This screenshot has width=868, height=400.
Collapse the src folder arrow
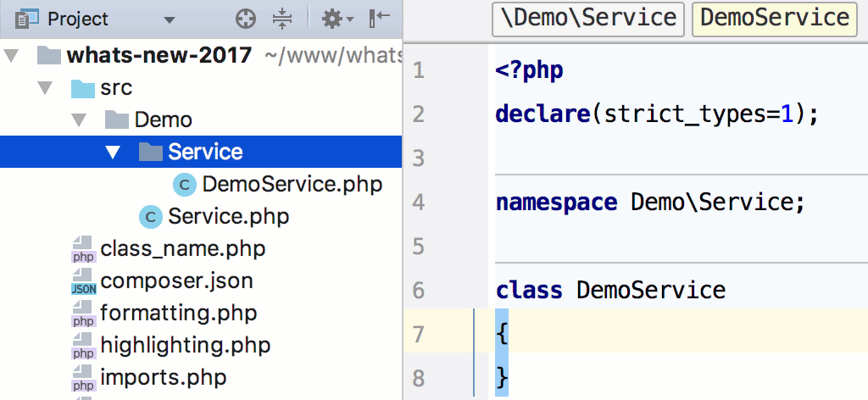(x=46, y=88)
